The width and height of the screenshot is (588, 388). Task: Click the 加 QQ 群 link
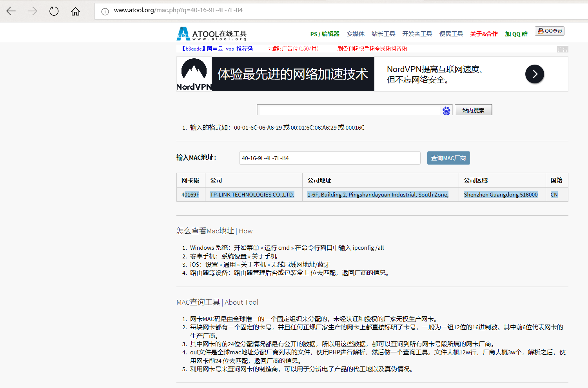(516, 34)
